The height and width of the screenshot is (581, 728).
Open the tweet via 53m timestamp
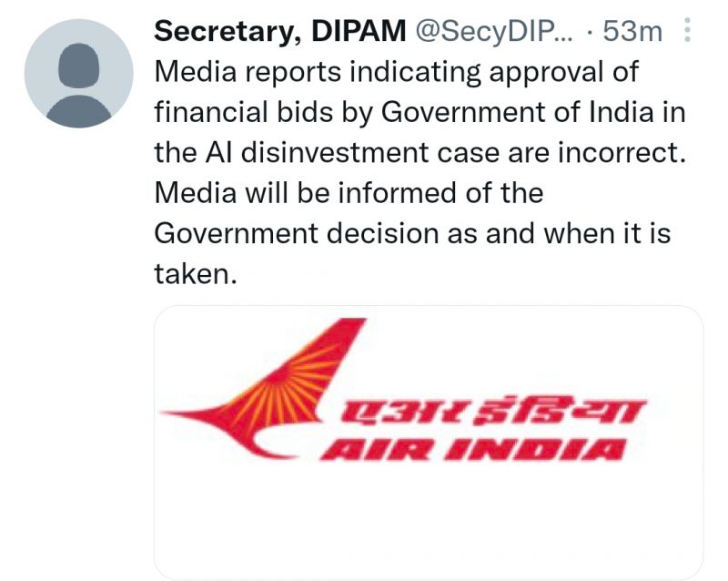click(632, 32)
